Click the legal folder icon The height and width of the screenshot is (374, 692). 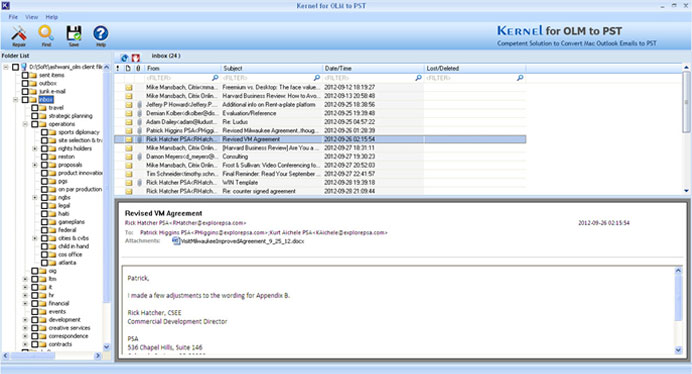coord(53,206)
